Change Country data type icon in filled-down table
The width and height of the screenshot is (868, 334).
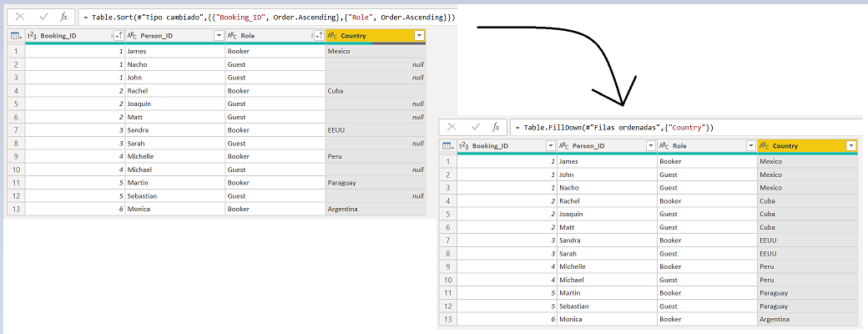click(764, 145)
